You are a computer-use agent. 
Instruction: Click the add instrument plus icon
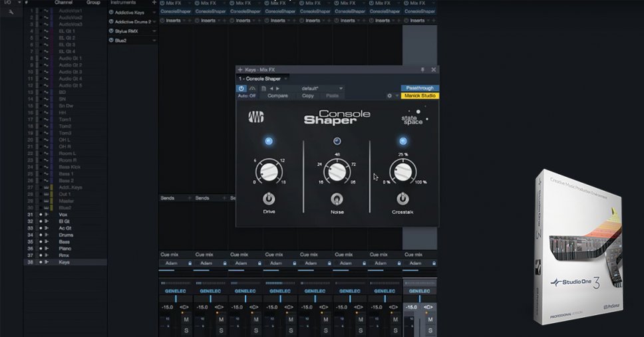pos(154,3)
